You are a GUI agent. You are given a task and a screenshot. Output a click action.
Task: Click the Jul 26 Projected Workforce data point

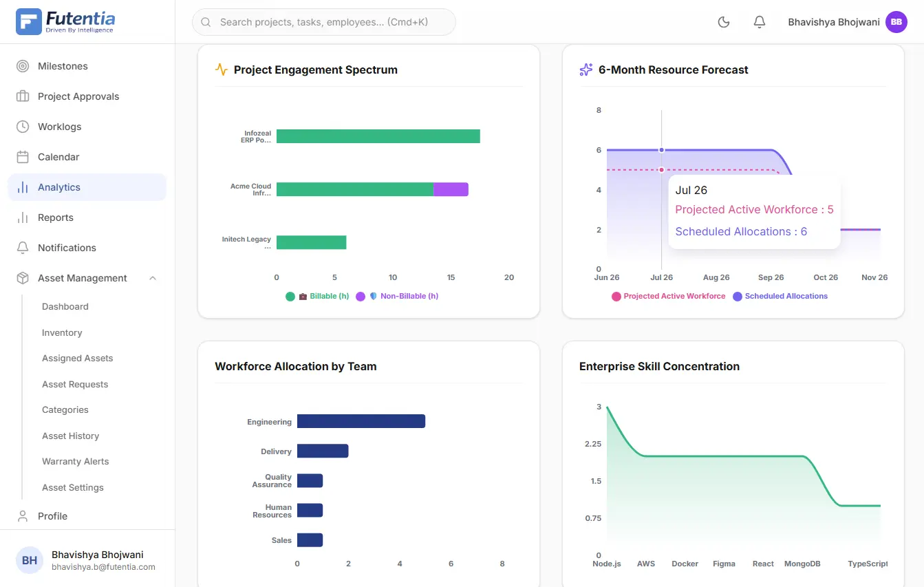pos(661,170)
